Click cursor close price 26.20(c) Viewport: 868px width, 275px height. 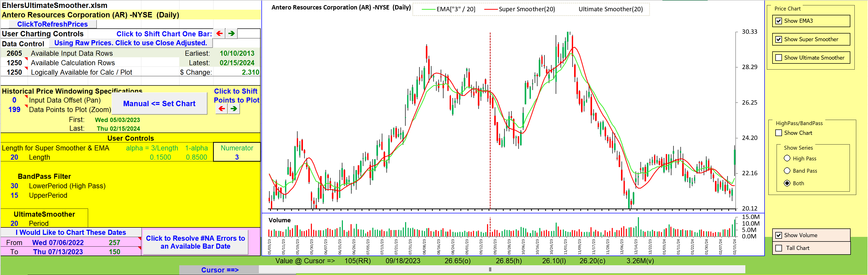[x=592, y=261]
